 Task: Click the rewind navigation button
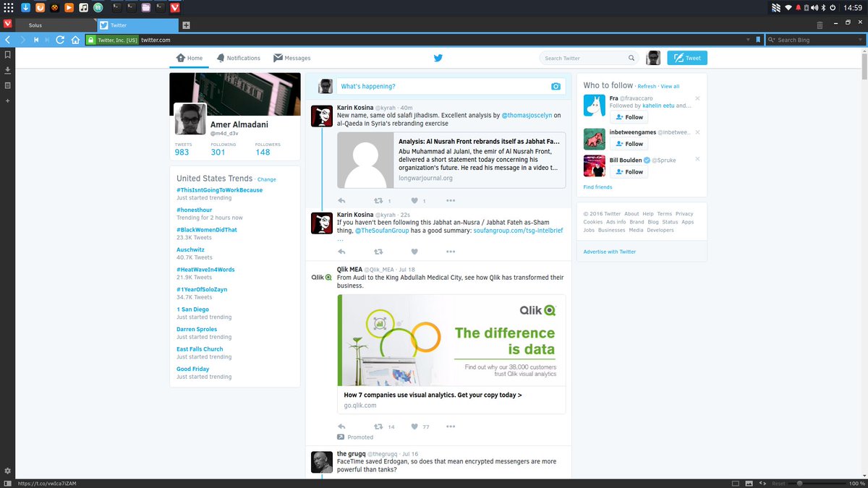click(35, 40)
